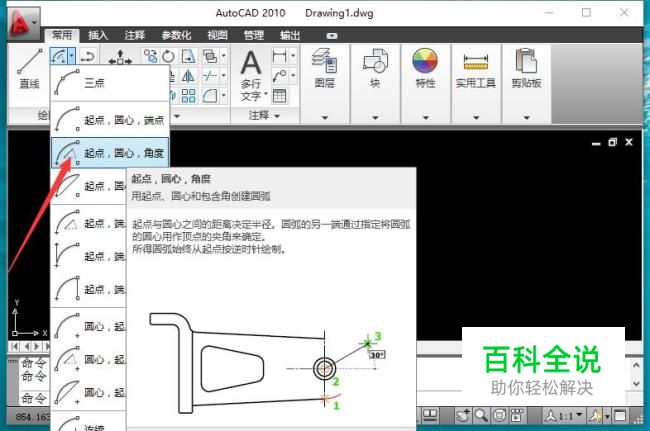Open the 块 block panel button
650x431 pixels.
coord(375,69)
